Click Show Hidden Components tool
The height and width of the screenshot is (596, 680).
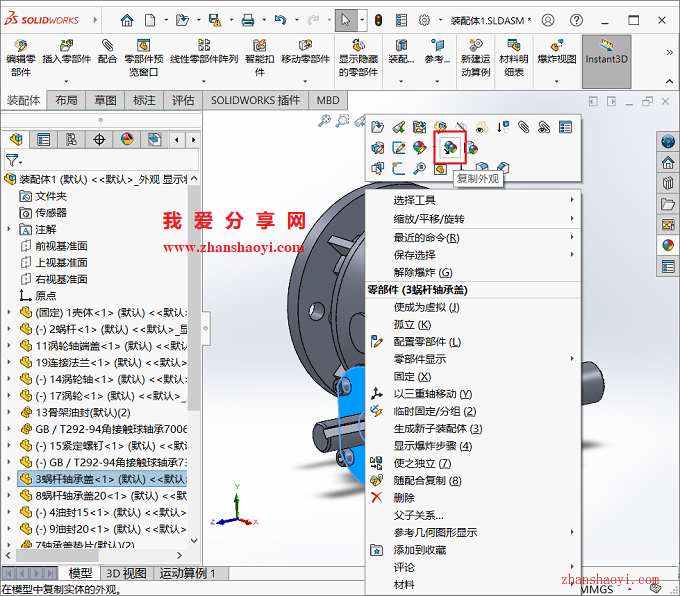point(358,58)
